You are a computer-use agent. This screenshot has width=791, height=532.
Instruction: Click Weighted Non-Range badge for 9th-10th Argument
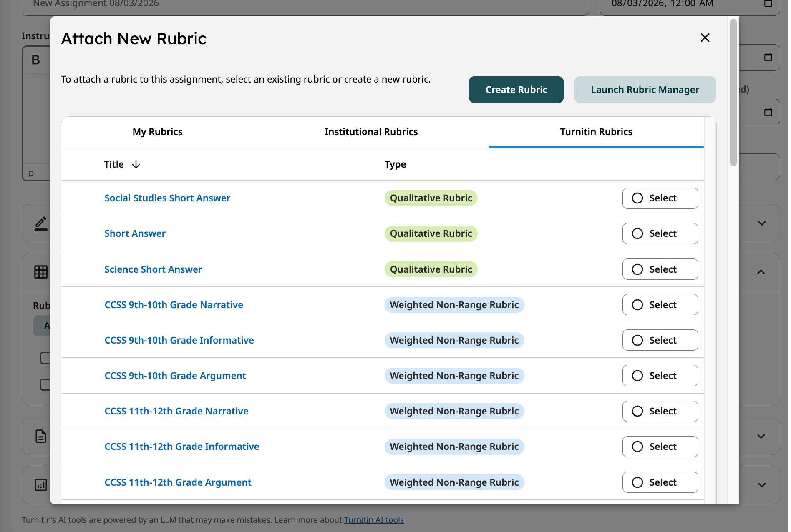[454, 376]
